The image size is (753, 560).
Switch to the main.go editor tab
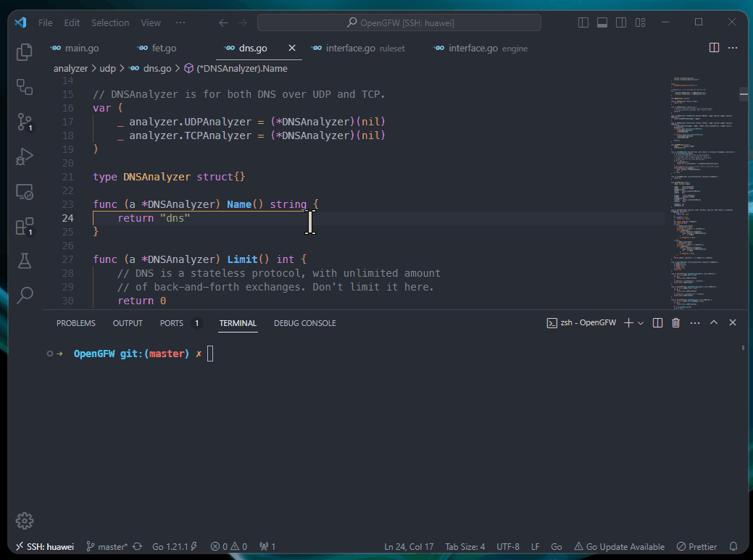click(81, 49)
